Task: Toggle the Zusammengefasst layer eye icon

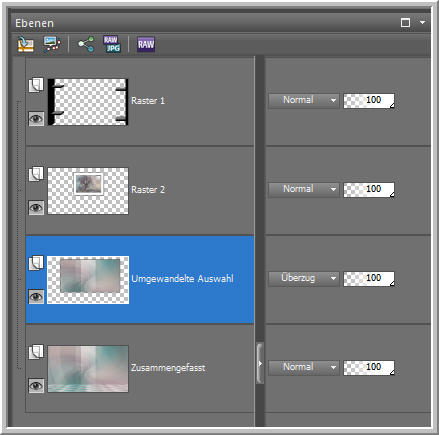Action: [x=36, y=386]
